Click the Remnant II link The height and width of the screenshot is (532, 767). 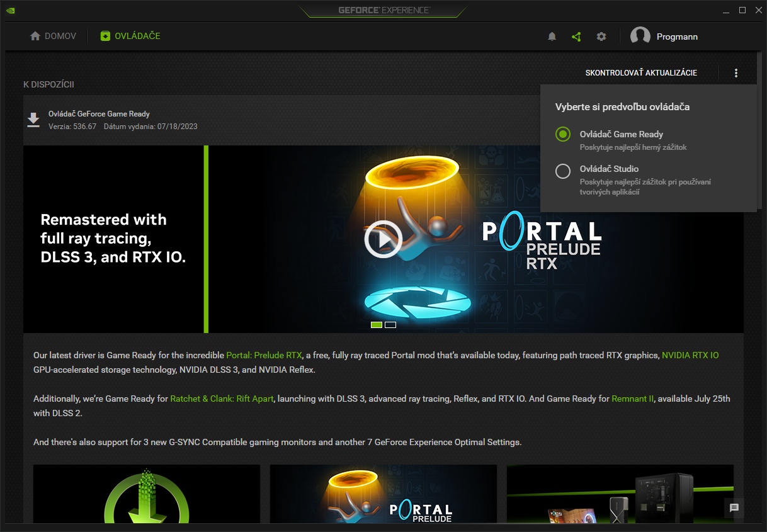tap(632, 399)
